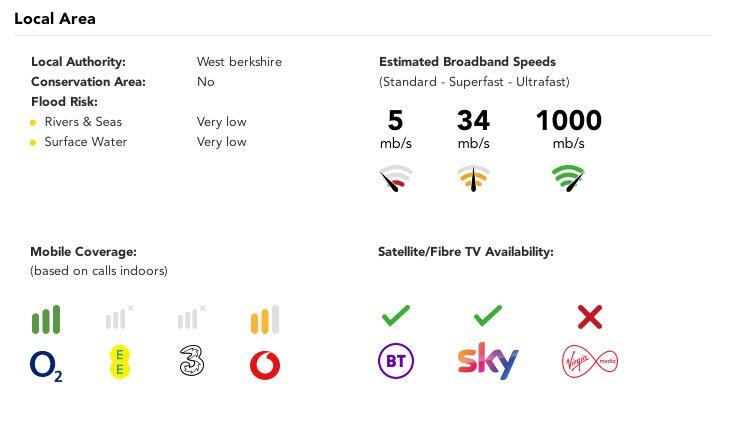Click the green checkmark above BT
This screenshot has height=432, width=730.
(396, 317)
